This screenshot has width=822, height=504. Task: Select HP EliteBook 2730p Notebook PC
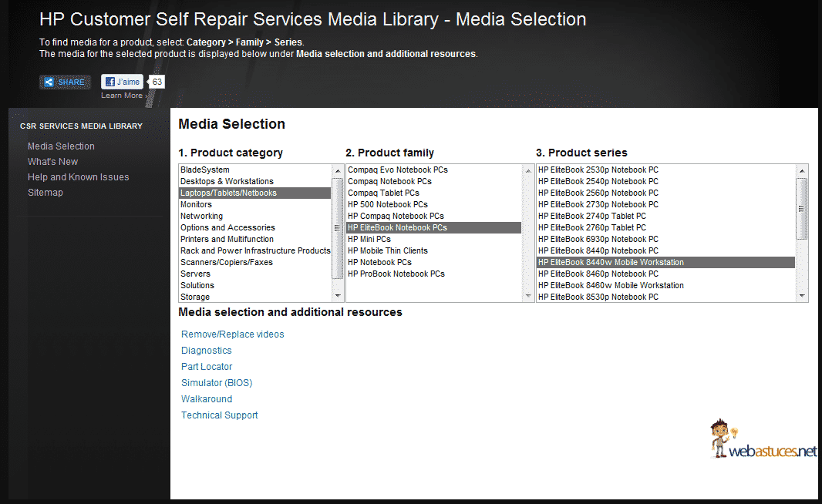665,204
